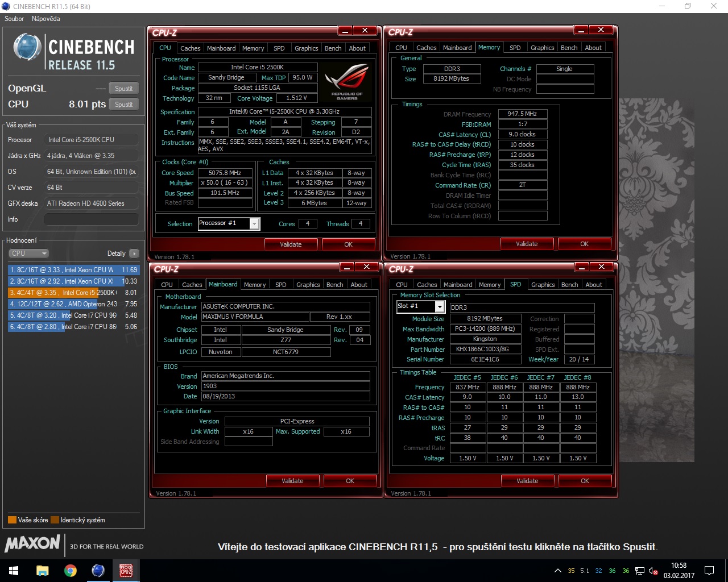Open Graphics tab in the Memory window
This screenshot has height=582, width=728.
click(542, 48)
